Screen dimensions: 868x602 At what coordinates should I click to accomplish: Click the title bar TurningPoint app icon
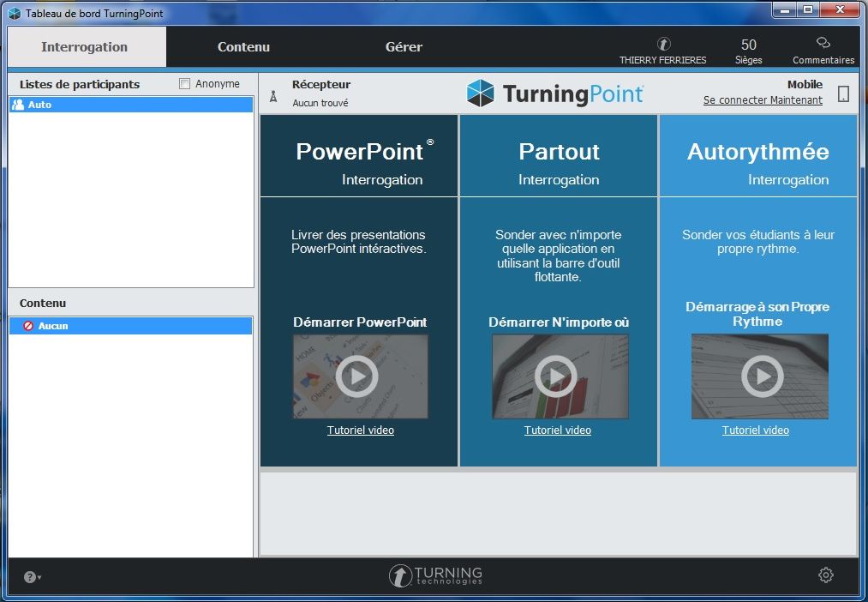tap(15, 13)
